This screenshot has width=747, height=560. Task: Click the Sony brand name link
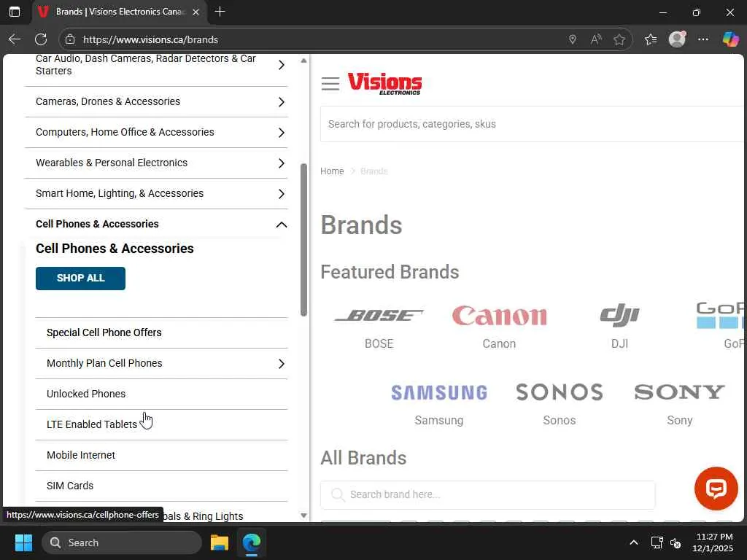[x=680, y=421]
